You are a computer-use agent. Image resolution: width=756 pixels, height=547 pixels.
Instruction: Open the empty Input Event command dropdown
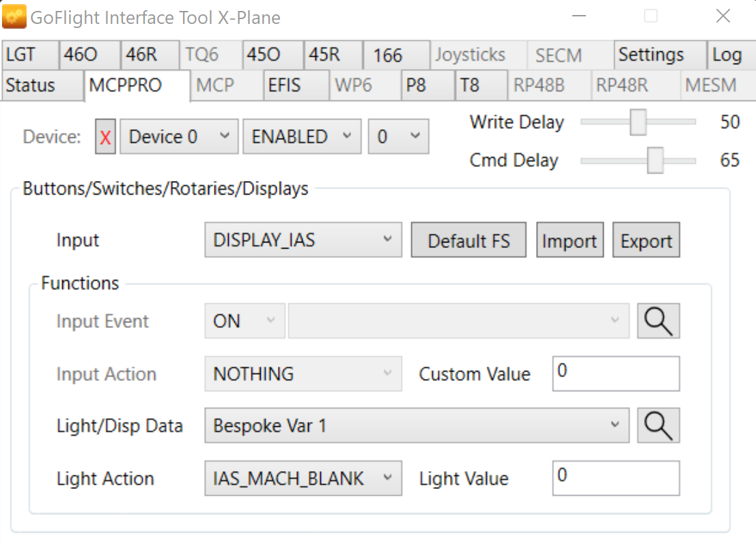[458, 321]
